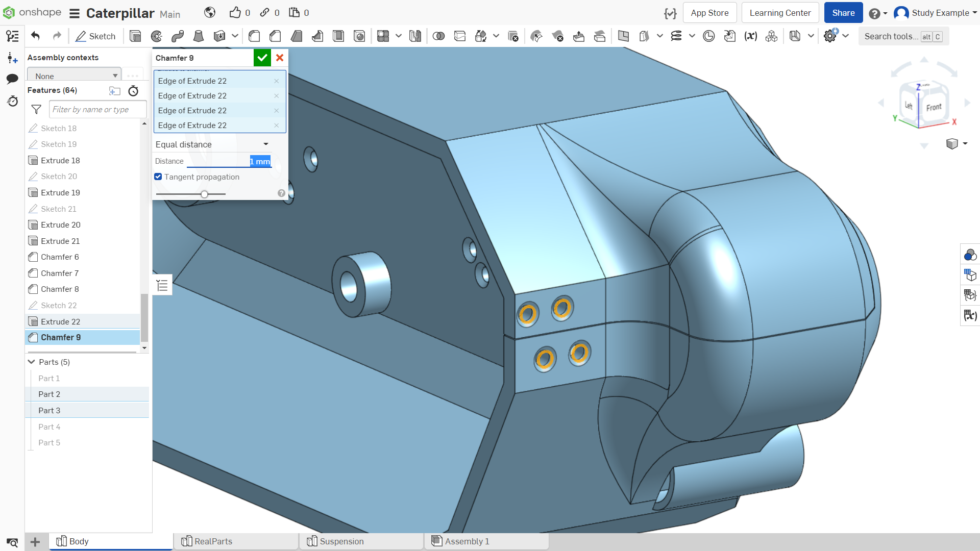
Task: Select the Variable (x) tool icon
Action: point(750,36)
